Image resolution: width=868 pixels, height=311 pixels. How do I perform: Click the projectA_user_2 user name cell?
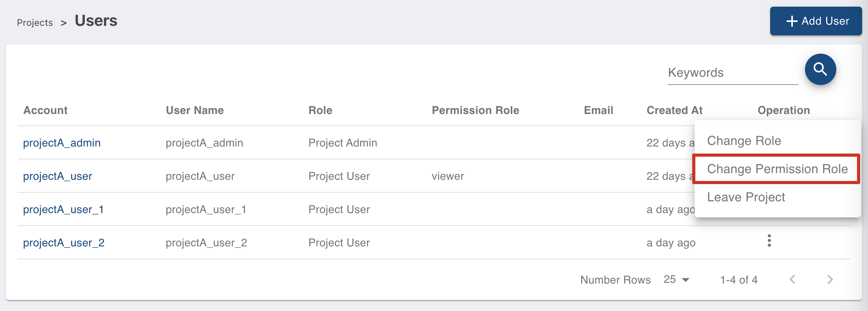[x=206, y=242]
